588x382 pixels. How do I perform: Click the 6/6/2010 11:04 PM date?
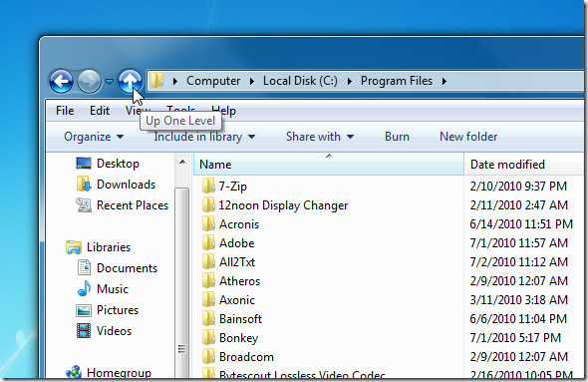click(x=518, y=319)
